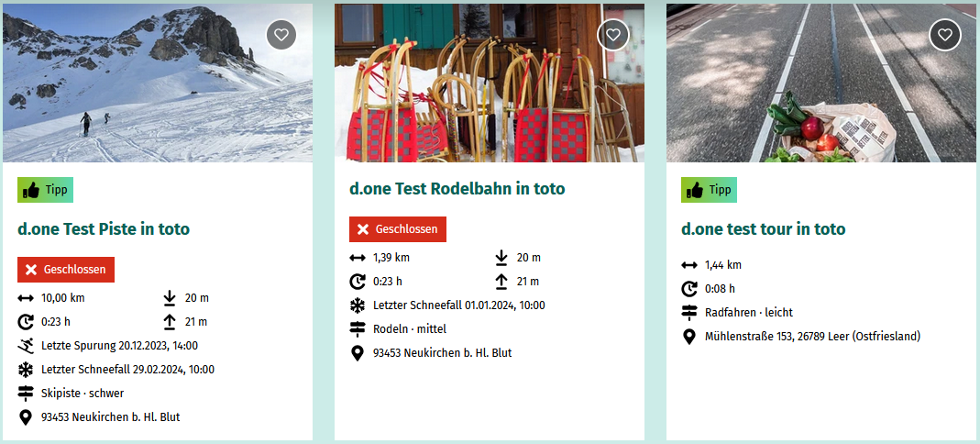Click signpost icon beside Radfahren · leicht
The height and width of the screenshot is (444, 980).
[689, 312]
